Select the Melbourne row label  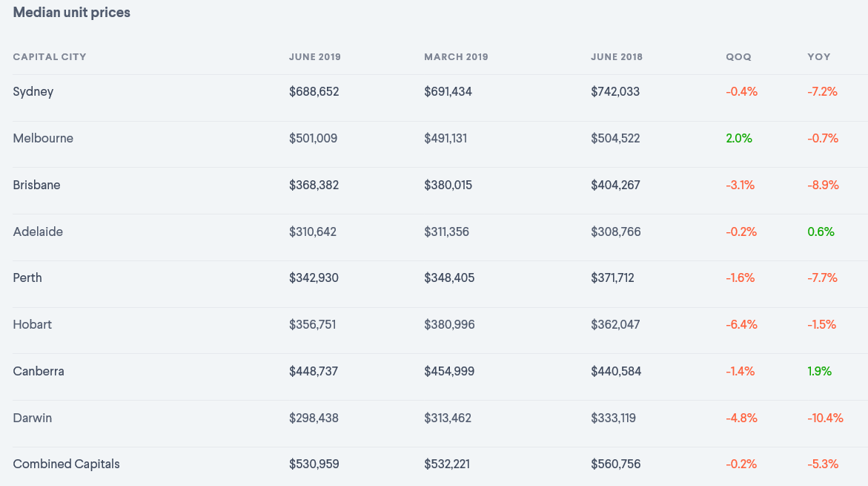[43, 139]
